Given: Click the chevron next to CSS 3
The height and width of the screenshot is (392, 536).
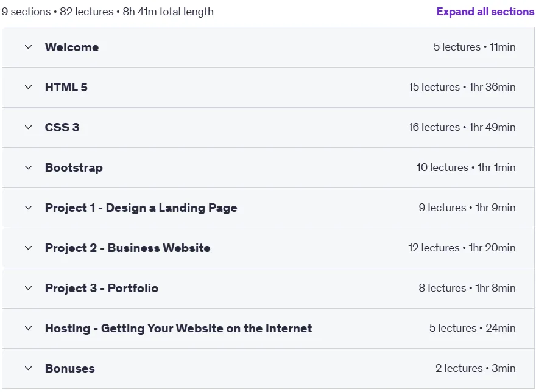Looking at the screenshot, I should 29,127.
